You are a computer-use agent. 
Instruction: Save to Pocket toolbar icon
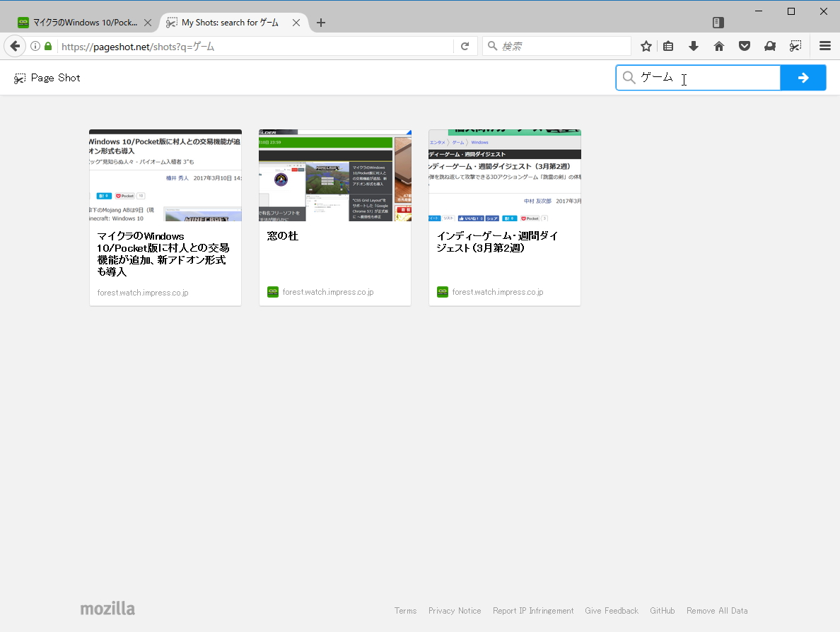point(744,46)
